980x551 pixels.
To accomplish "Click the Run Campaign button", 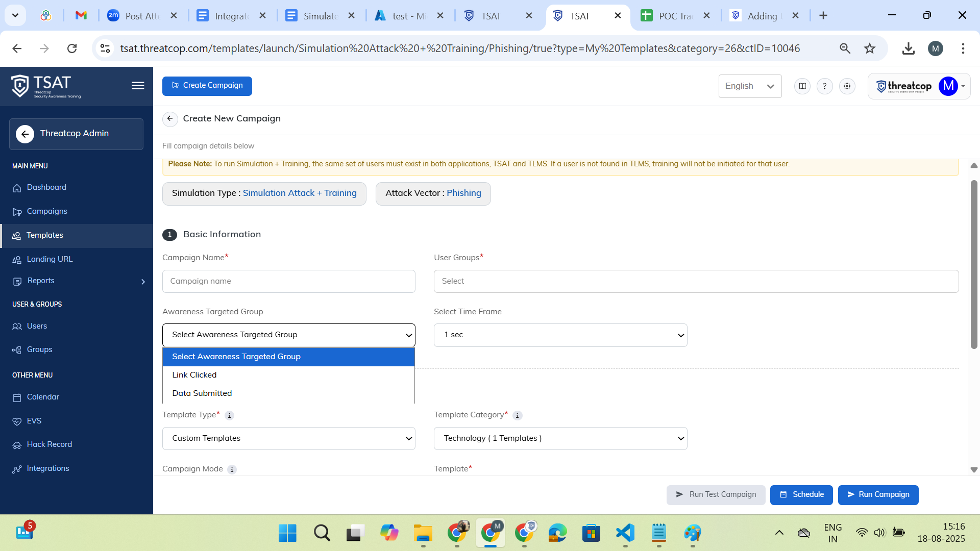I will [x=878, y=495].
